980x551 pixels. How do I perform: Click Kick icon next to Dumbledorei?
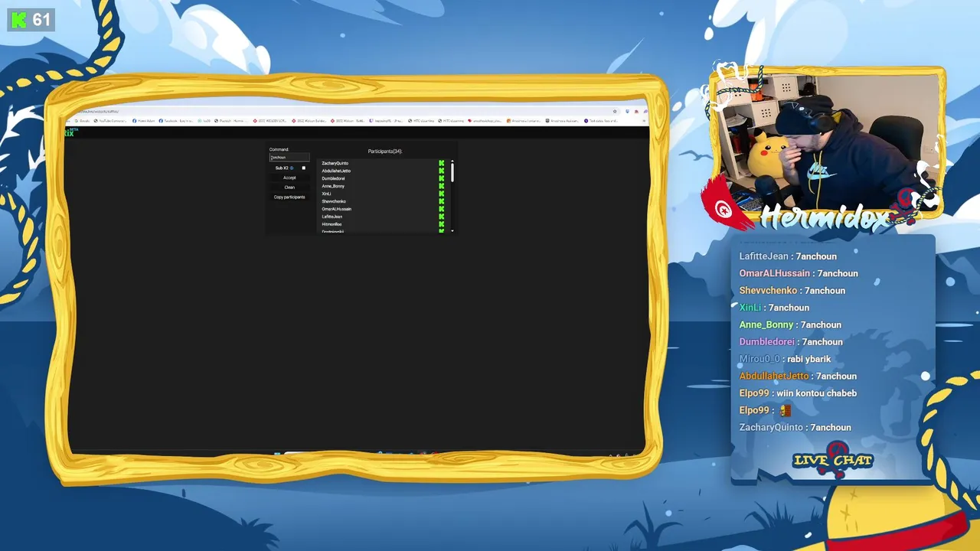(442, 178)
